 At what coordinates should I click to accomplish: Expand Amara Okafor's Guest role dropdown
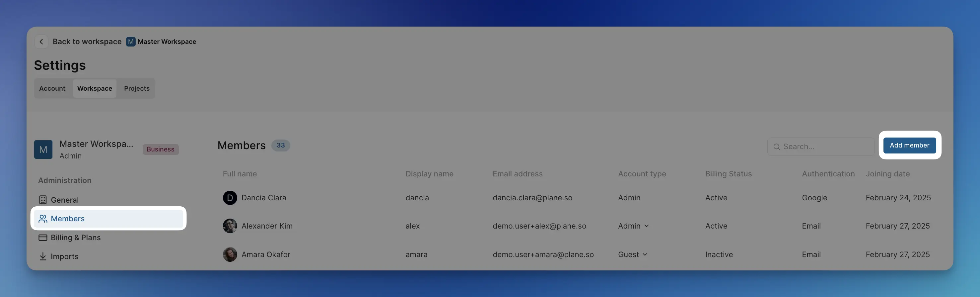point(645,254)
